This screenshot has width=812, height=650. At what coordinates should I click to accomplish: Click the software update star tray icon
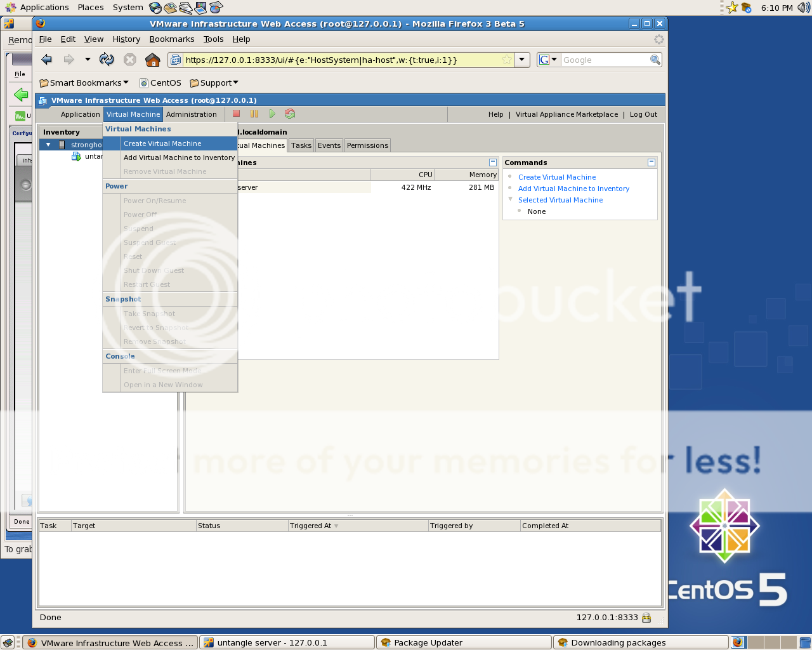[x=732, y=8]
